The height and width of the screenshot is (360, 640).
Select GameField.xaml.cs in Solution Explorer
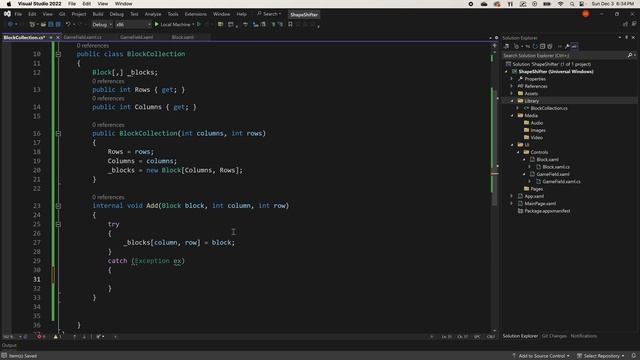(x=561, y=182)
